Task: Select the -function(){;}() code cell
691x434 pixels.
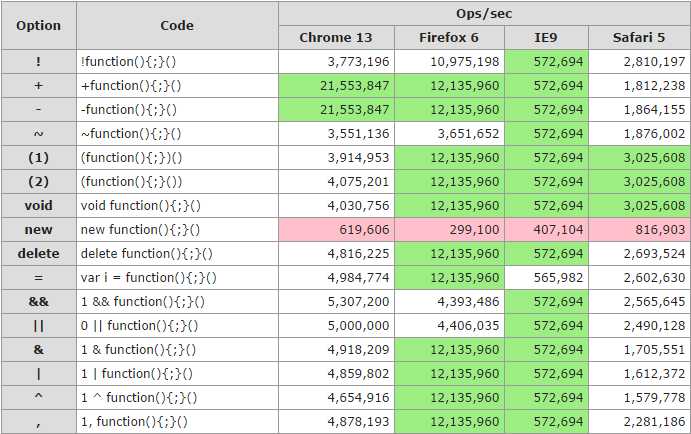Action: coord(177,110)
